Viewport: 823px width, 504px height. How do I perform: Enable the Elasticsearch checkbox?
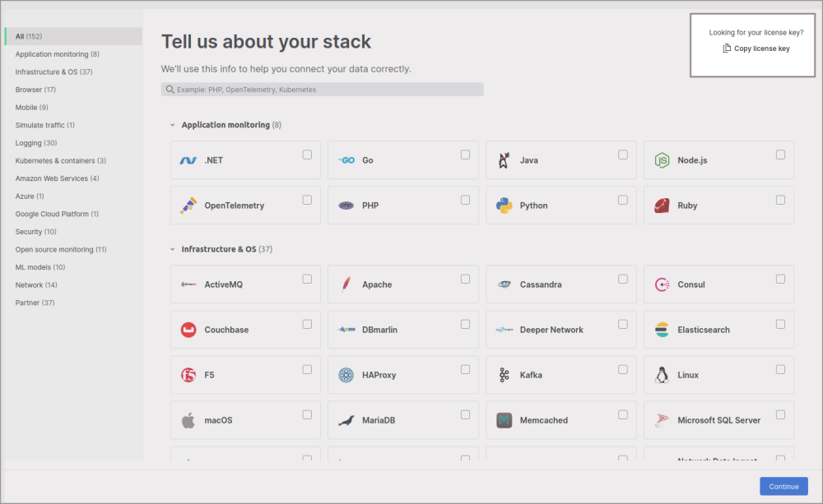780,323
